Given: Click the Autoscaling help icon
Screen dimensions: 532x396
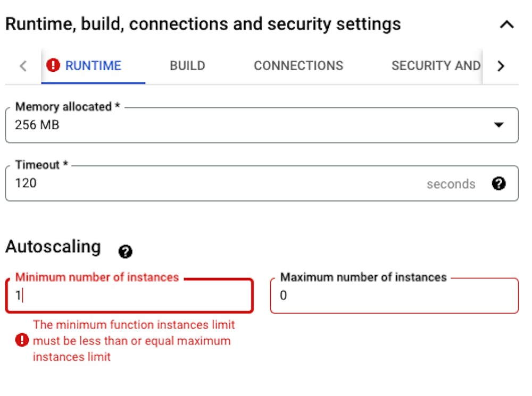Looking at the screenshot, I should point(126,252).
